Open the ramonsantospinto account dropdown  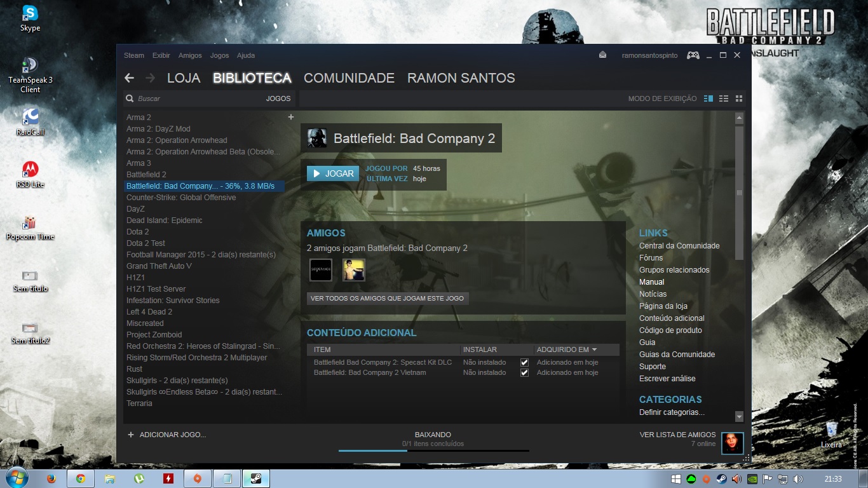[x=649, y=55]
